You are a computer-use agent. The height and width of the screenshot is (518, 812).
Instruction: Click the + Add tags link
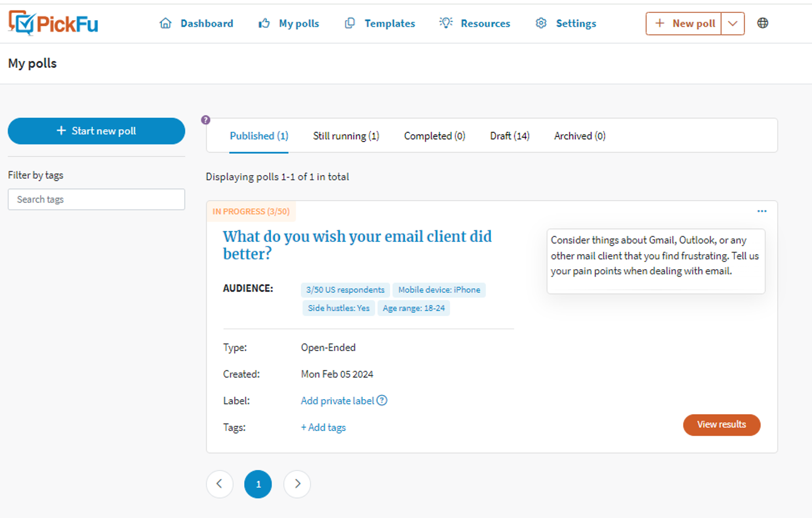(323, 428)
